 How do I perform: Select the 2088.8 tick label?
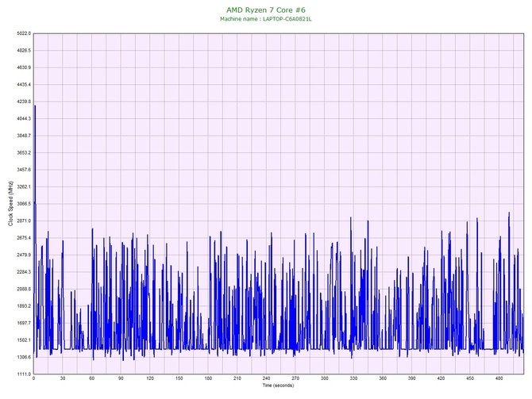tap(24, 290)
